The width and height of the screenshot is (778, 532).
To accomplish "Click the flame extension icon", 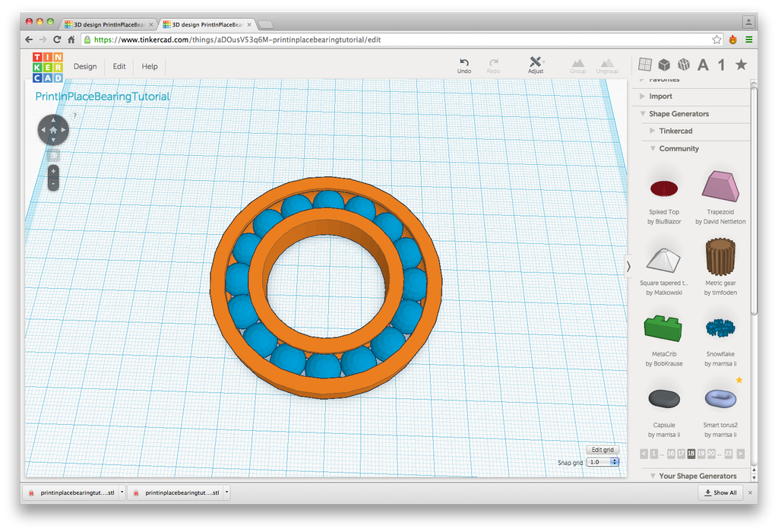I will (733, 40).
